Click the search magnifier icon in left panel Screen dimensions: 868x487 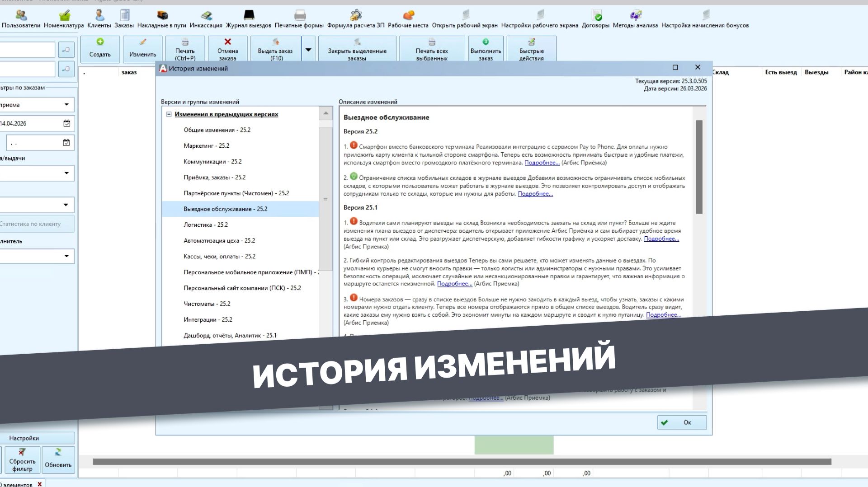pos(66,49)
